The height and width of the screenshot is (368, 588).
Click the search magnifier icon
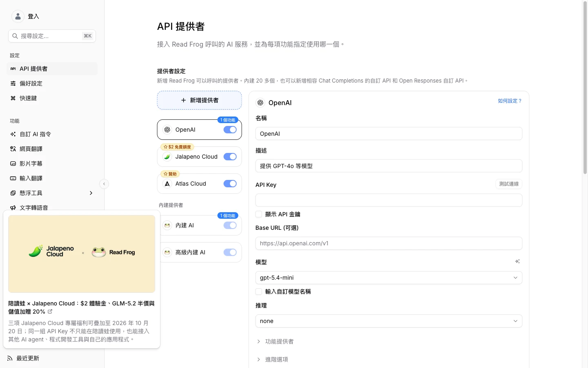(15, 36)
